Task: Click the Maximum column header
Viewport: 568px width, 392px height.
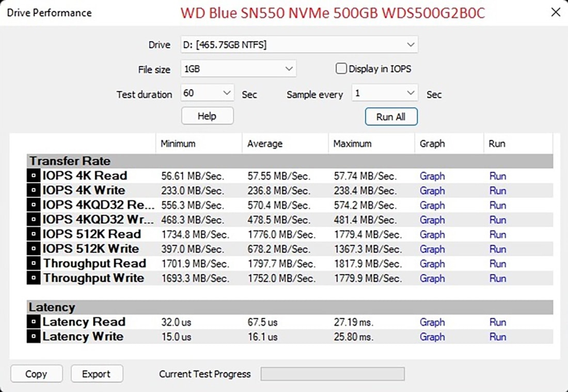Action: coord(352,143)
